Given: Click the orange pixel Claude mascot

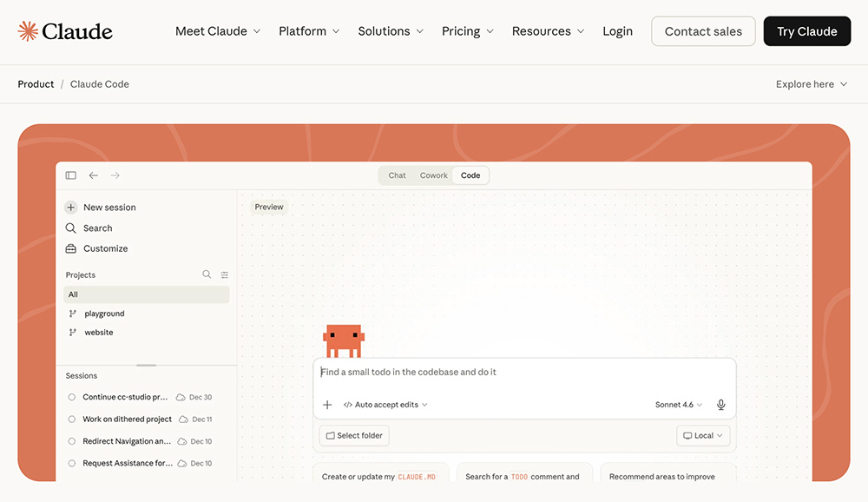Looking at the screenshot, I should tap(343, 340).
